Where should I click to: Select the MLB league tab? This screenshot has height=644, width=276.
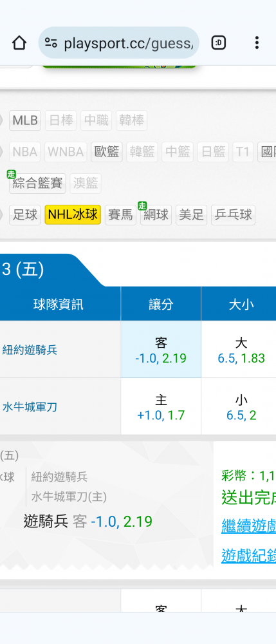[x=25, y=120]
